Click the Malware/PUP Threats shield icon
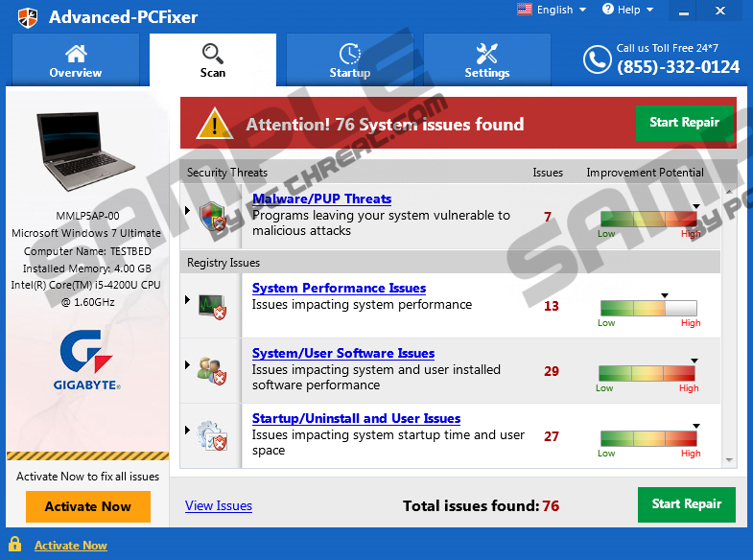The image size is (753, 560). point(212,216)
